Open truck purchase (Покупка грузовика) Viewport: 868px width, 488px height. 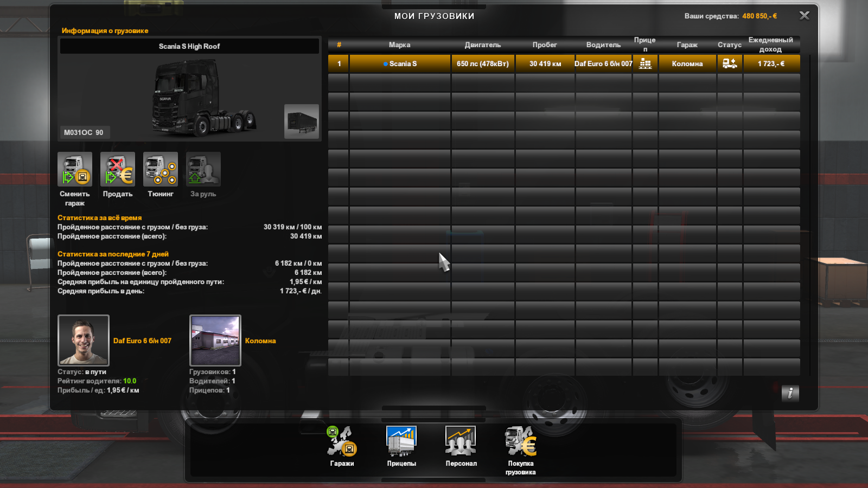coord(521,441)
